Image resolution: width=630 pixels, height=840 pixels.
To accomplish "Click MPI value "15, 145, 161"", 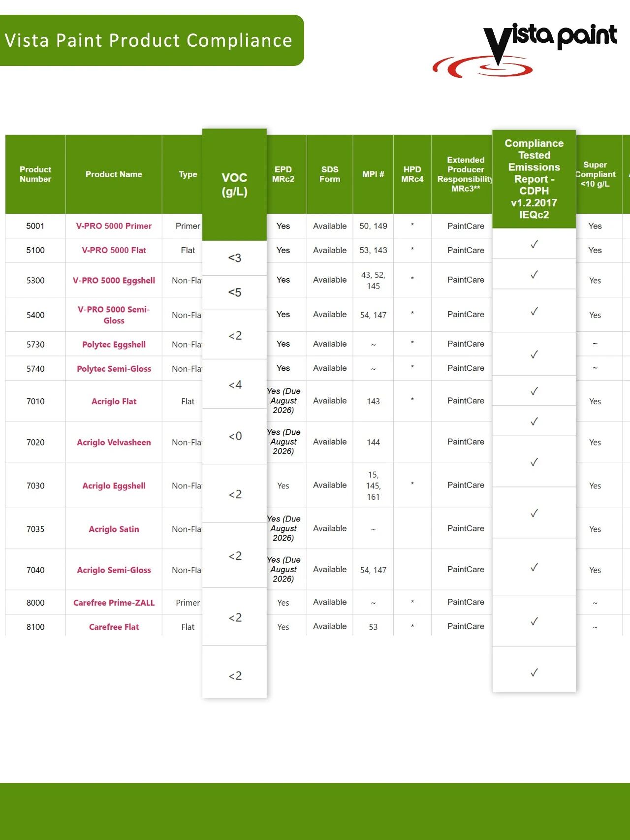I will point(373,485).
